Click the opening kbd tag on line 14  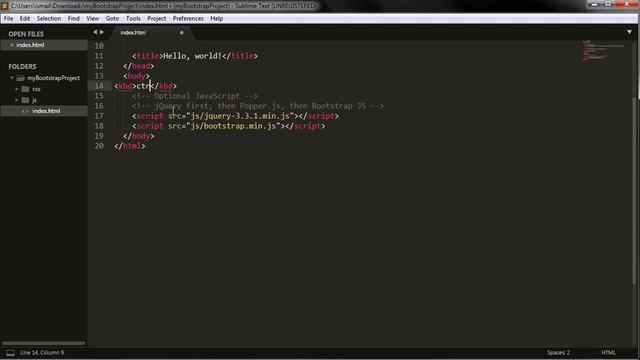click(x=125, y=86)
